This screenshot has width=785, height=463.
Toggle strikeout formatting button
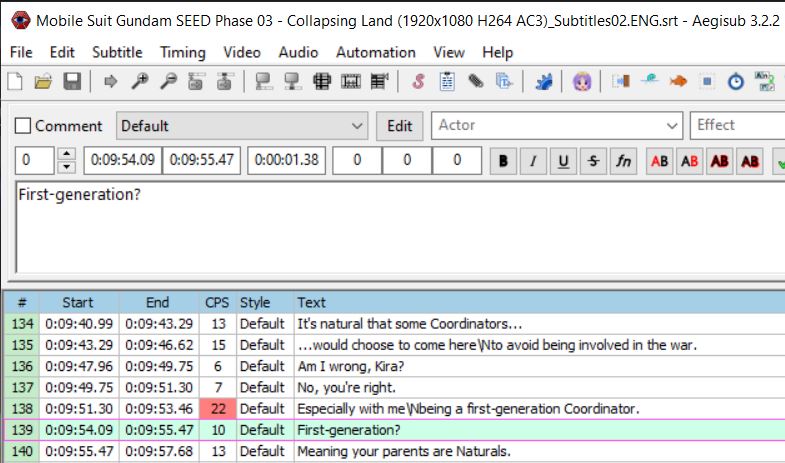click(593, 161)
